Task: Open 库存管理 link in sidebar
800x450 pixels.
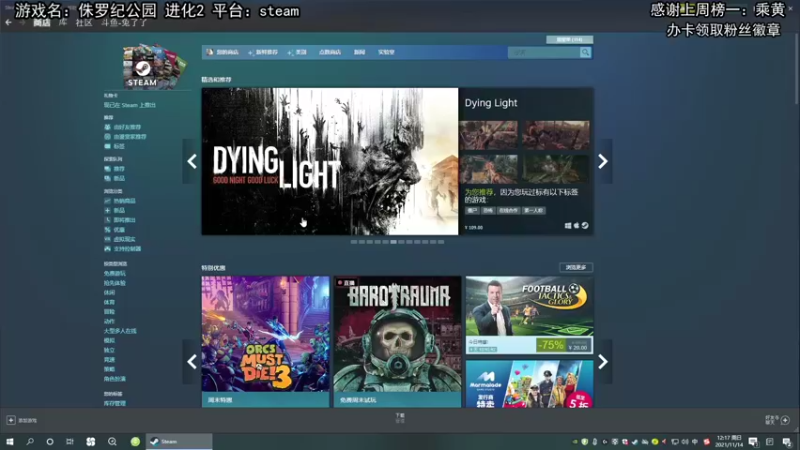Action: [114, 404]
